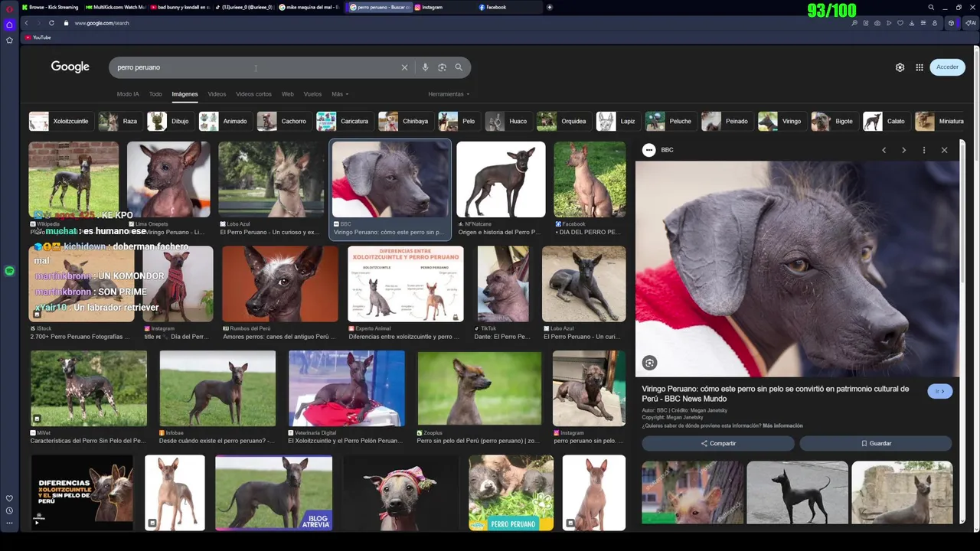Filter by Huaco chip
Image resolution: width=980 pixels, height=551 pixels.
coord(507,121)
